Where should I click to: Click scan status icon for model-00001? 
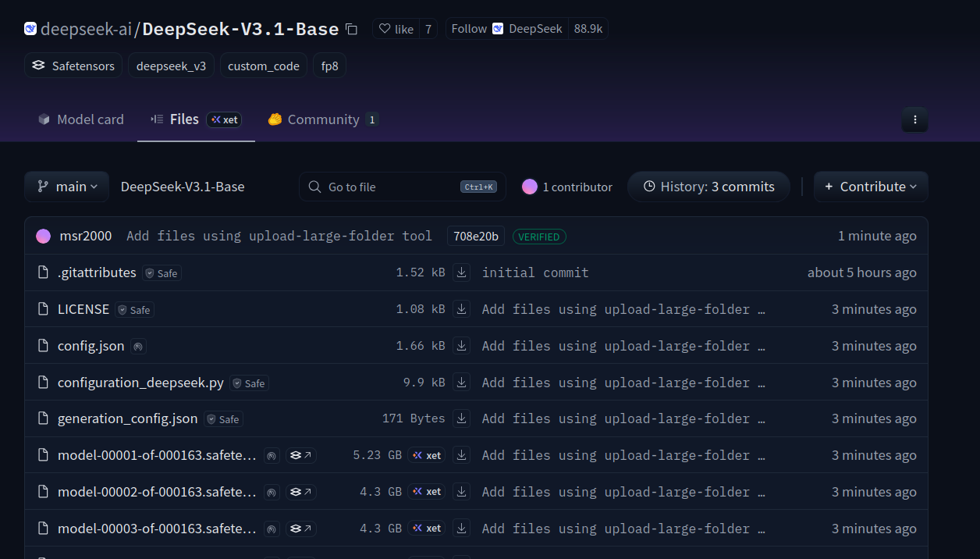pos(272,455)
